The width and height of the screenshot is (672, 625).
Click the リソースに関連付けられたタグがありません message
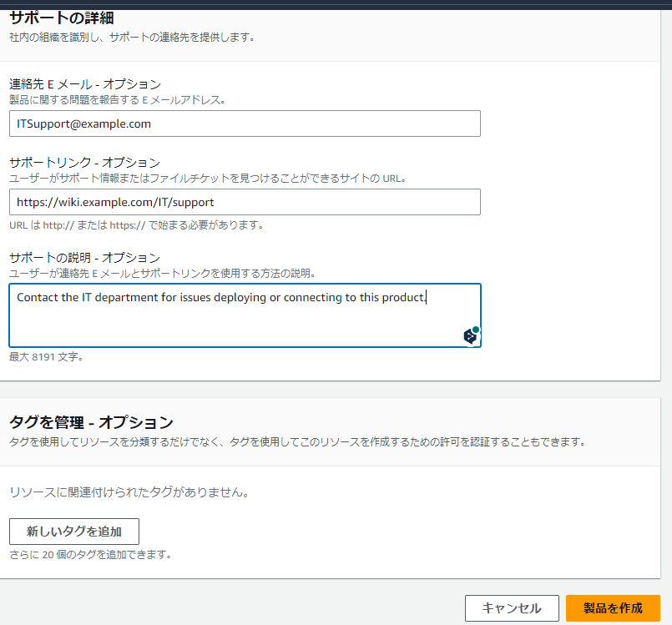point(129,492)
